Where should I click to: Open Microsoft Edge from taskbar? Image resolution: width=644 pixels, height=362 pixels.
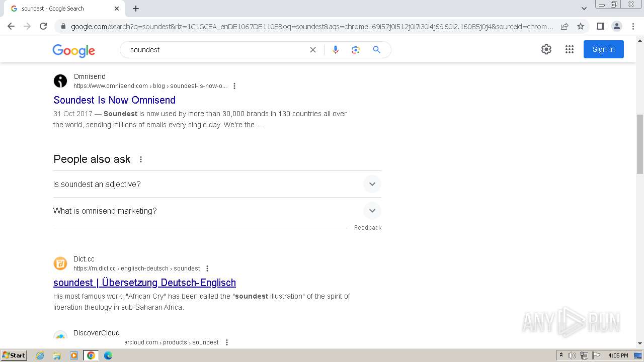coord(108,355)
